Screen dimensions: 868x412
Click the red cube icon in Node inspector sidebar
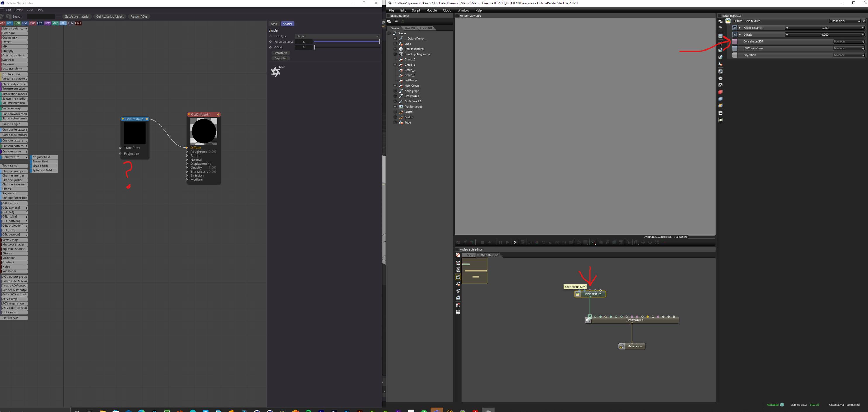(720, 92)
